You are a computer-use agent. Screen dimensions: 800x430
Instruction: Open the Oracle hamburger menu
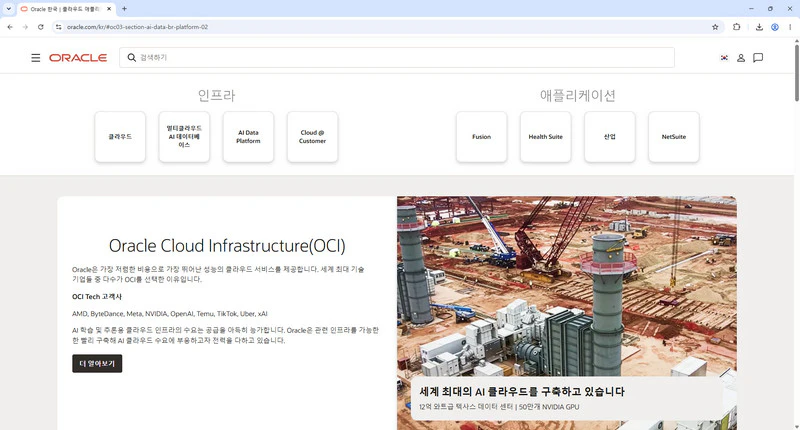(36, 58)
